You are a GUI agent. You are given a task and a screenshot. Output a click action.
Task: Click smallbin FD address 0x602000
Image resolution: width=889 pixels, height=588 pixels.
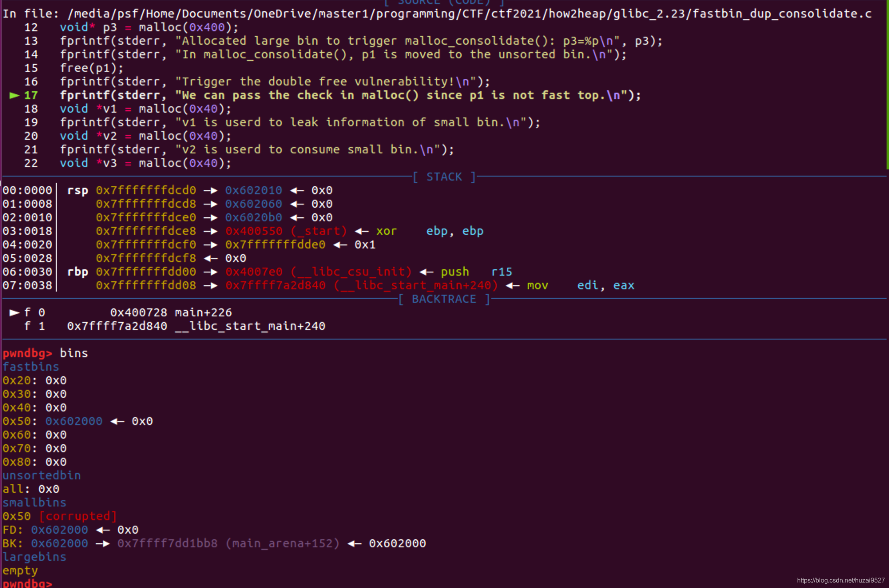[x=60, y=530]
